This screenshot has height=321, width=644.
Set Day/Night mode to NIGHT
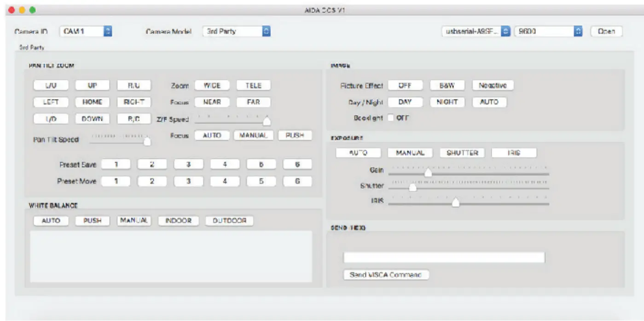(x=446, y=102)
